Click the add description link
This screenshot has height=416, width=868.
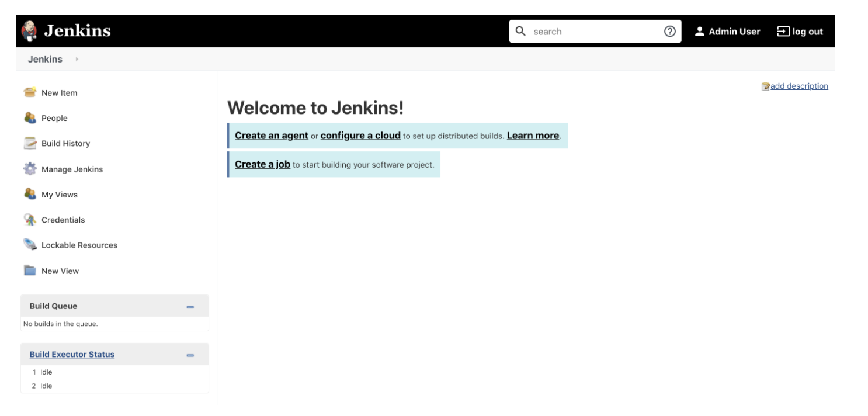tap(798, 86)
